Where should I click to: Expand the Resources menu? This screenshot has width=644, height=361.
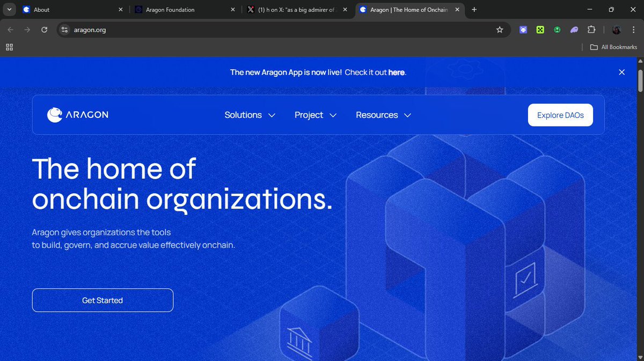pos(383,115)
